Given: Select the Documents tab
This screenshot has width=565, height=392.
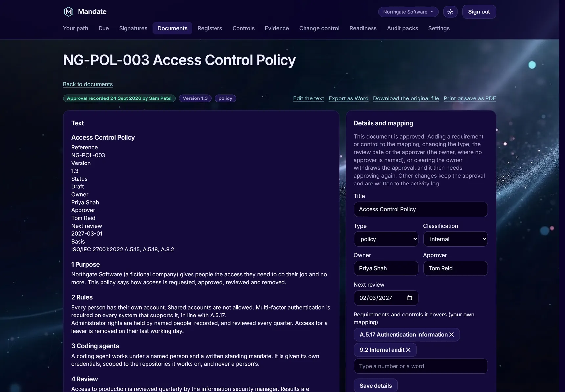Looking at the screenshot, I should coord(172,28).
